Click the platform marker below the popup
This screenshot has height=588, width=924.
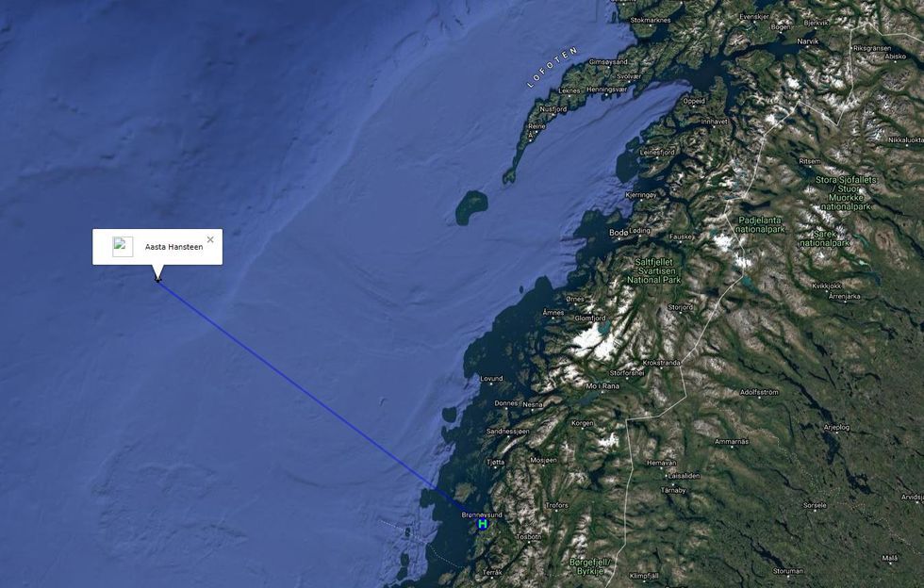click(x=158, y=279)
